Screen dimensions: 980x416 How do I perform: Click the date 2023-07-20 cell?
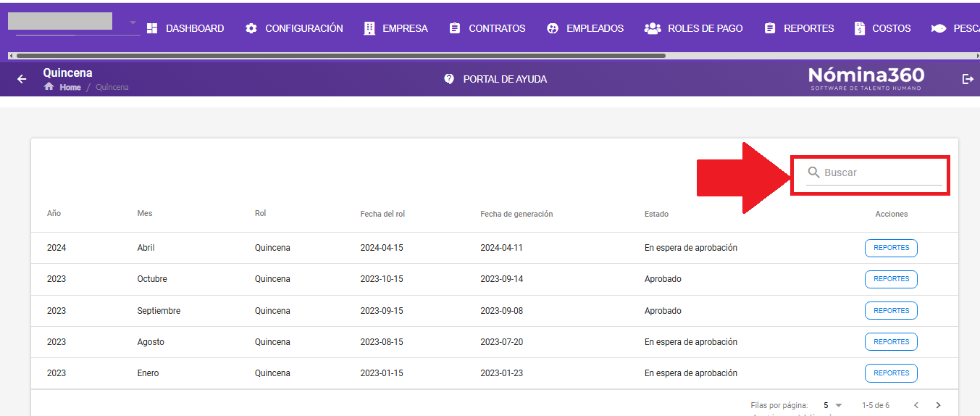tap(501, 342)
